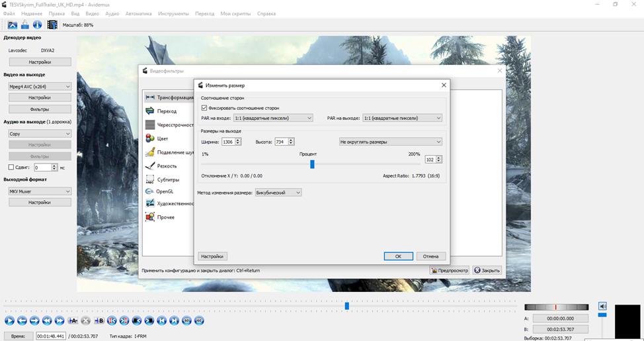Image resolution: width=644 pixels, height=341 pixels.
Task: Click Предпросмотр button in filters window
Action: tap(450, 270)
